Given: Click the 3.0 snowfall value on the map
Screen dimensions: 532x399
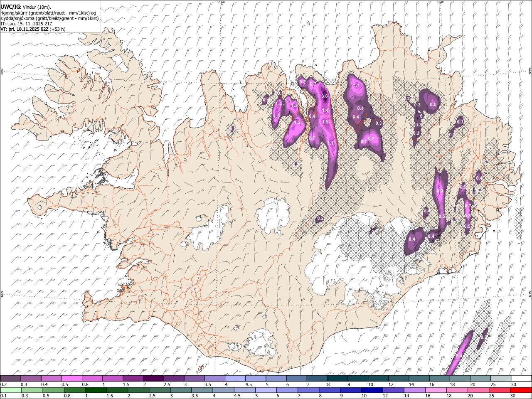Looking at the screenshot, I should tap(325, 96).
